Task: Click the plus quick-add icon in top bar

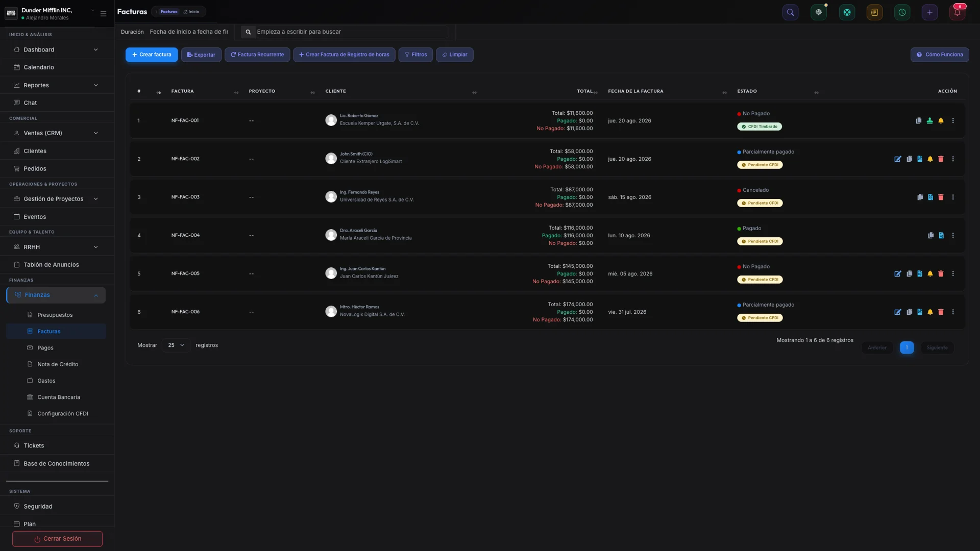Action: (x=929, y=12)
